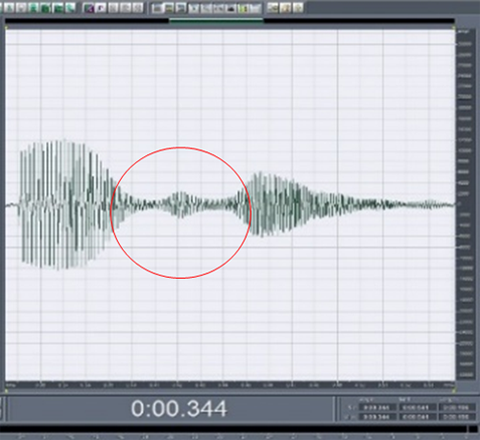Click the view Length time field in lower row
480x440 pixels.
pos(456,417)
